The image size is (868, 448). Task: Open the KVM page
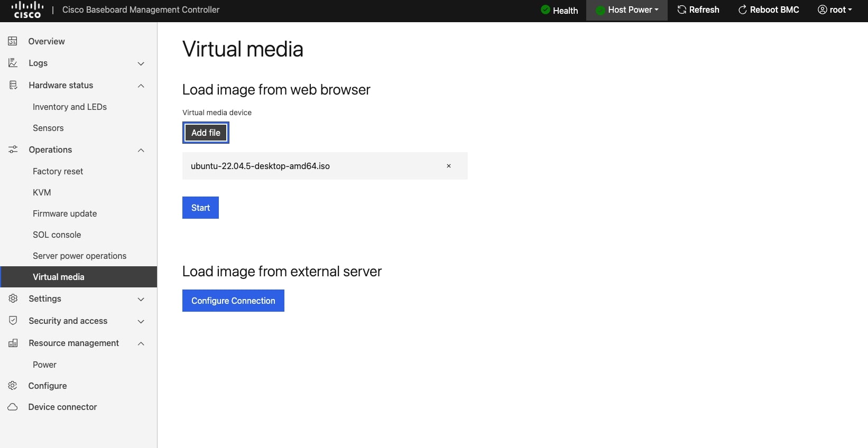tap(42, 192)
